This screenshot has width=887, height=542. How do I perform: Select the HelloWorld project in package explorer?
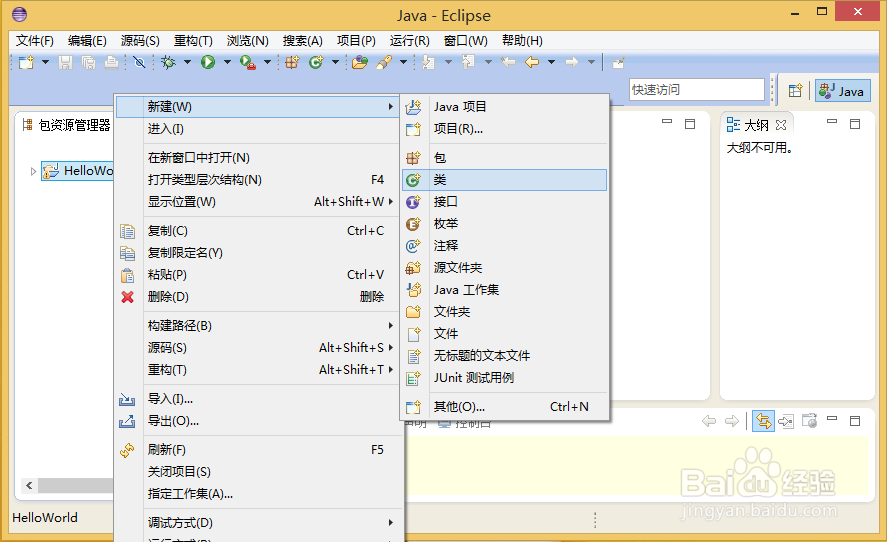coord(77,171)
